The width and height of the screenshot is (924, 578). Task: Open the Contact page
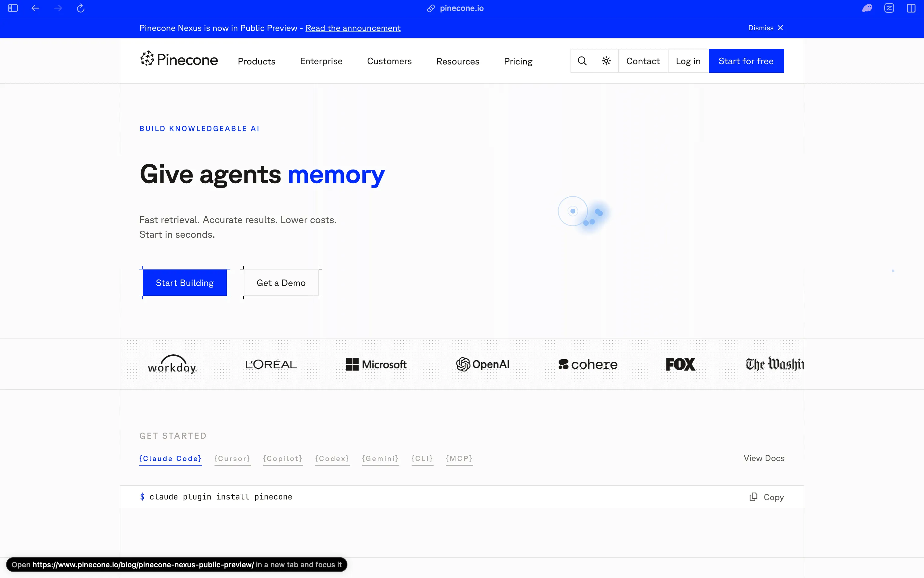click(x=643, y=61)
